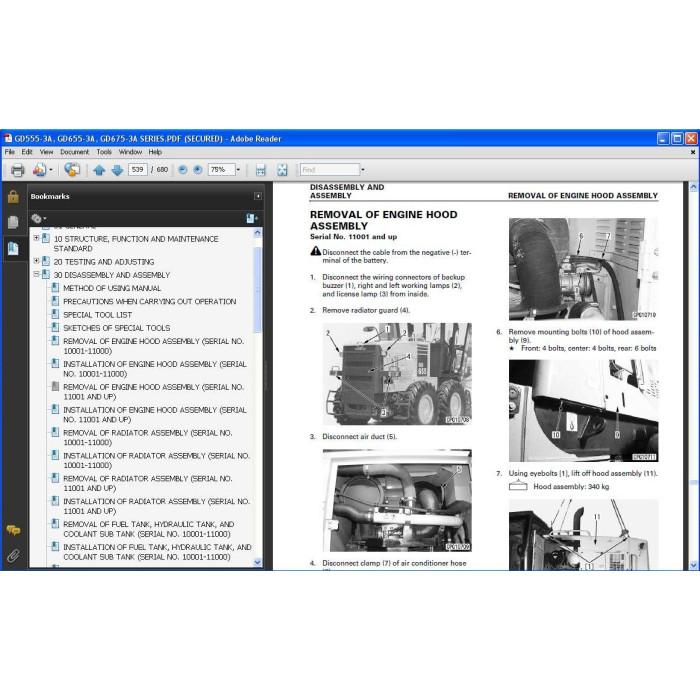Click the security lock icon in sidebar
Image resolution: width=700 pixels, height=700 pixels.
13,196
